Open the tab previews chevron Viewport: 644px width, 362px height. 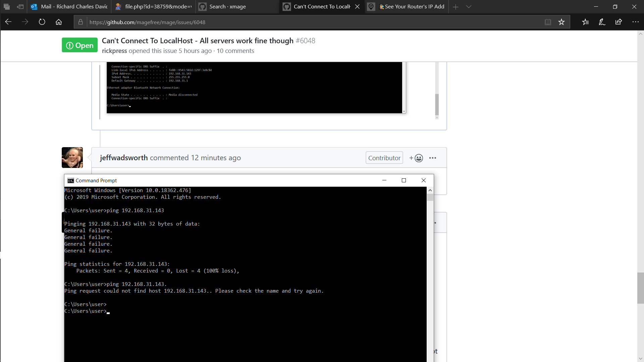468,7
